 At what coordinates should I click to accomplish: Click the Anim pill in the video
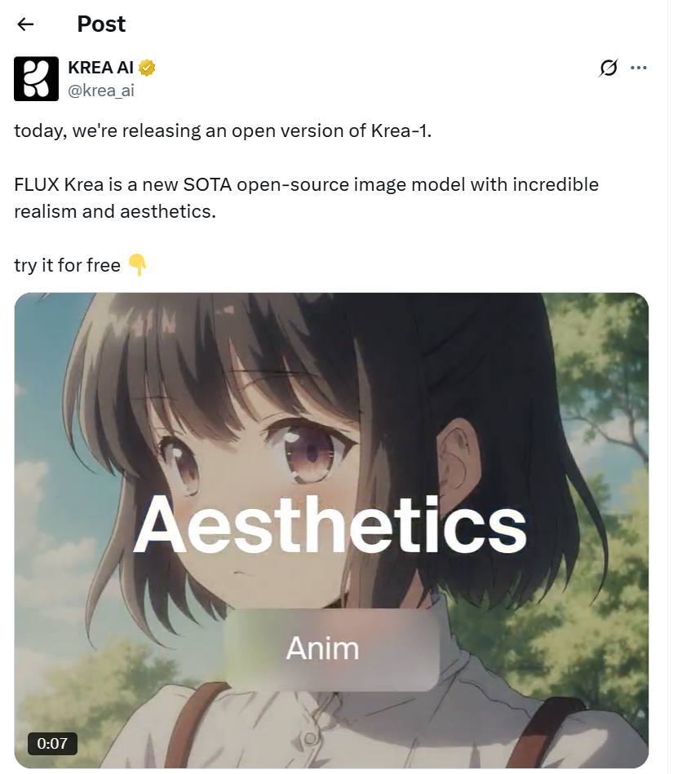pyautogui.click(x=331, y=649)
